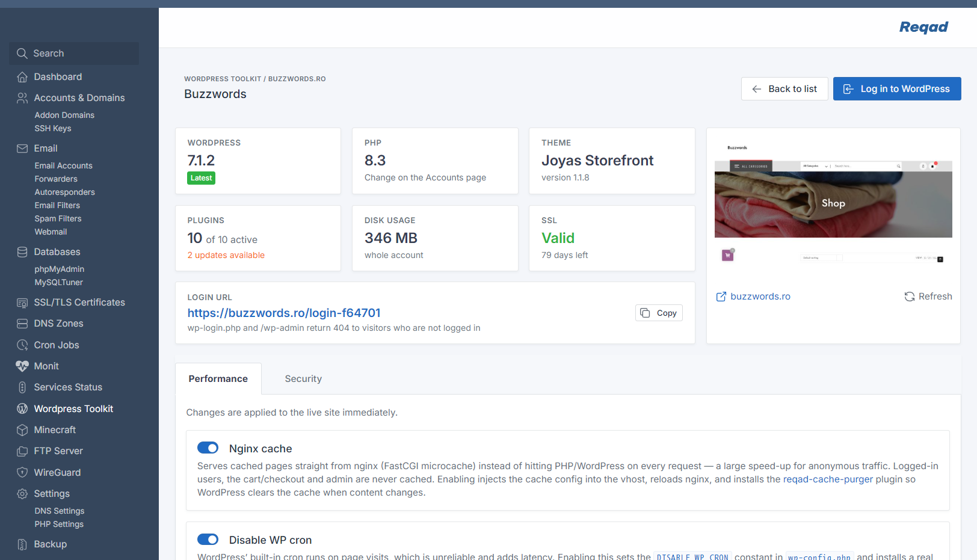Open phpMyAdmin from the sidebar
The image size is (977, 560).
coord(59,269)
